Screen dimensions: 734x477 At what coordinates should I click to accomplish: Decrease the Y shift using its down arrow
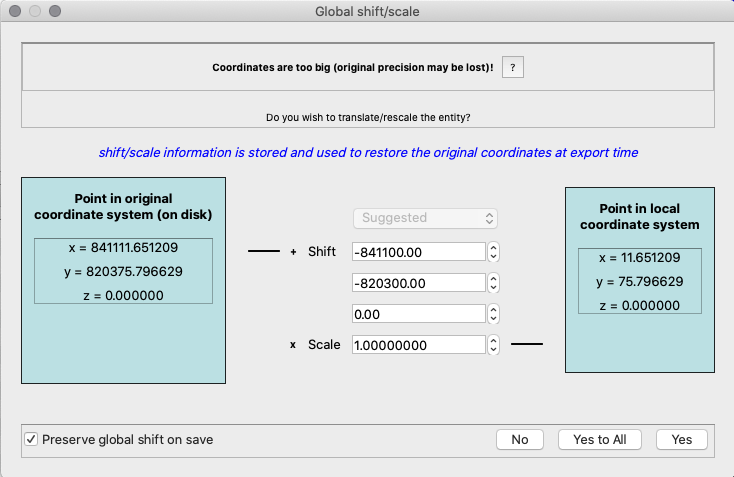(493, 288)
